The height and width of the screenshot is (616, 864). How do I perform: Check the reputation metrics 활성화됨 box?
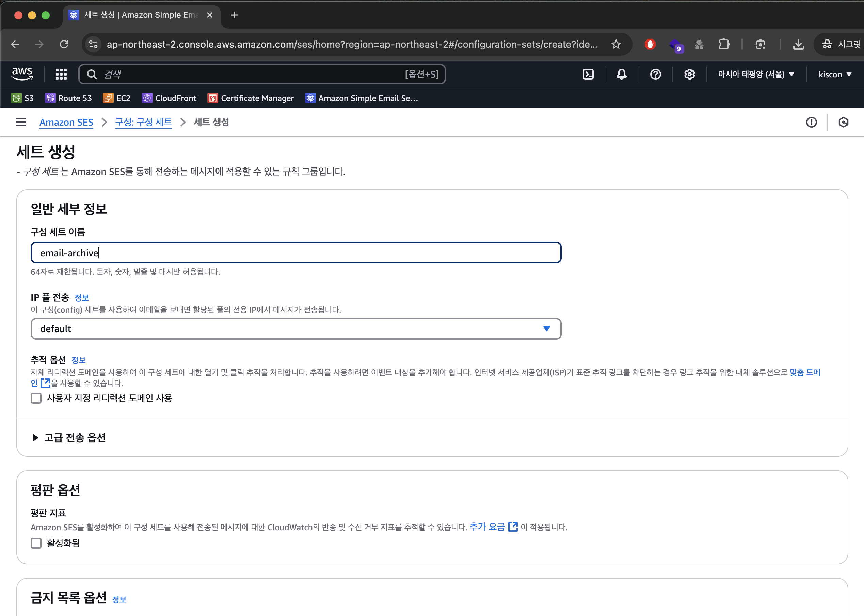click(36, 543)
